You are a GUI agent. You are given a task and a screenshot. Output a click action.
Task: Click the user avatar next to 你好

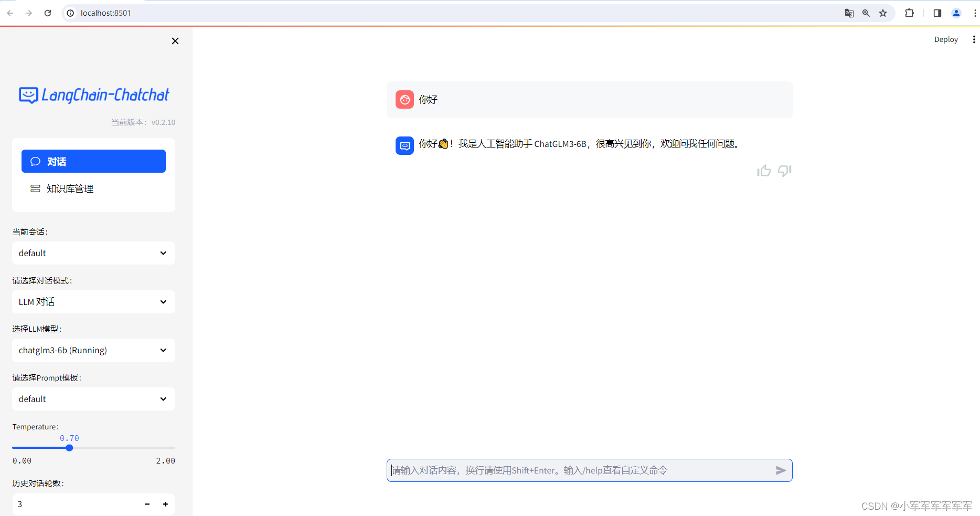[x=404, y=99]
